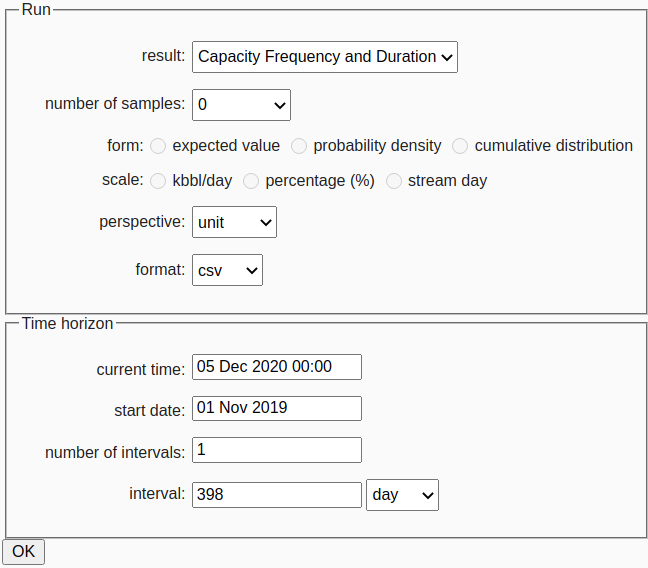Screen dimensions: 648x568
Task: Select cumulative distribution radio button
Action: [460, 146]
